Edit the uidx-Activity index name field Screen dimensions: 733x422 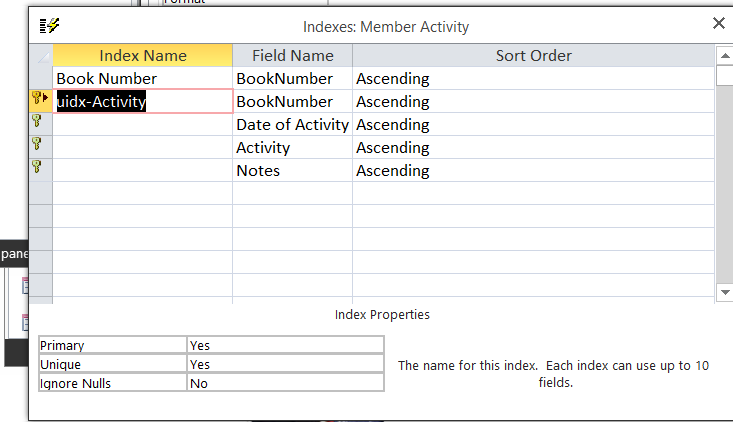(142, 101)
